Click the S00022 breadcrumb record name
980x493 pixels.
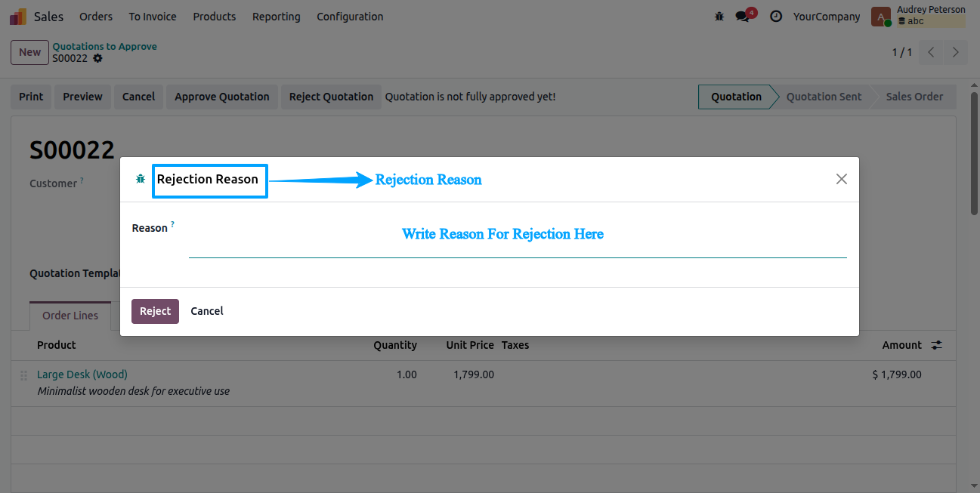point(70,58)
